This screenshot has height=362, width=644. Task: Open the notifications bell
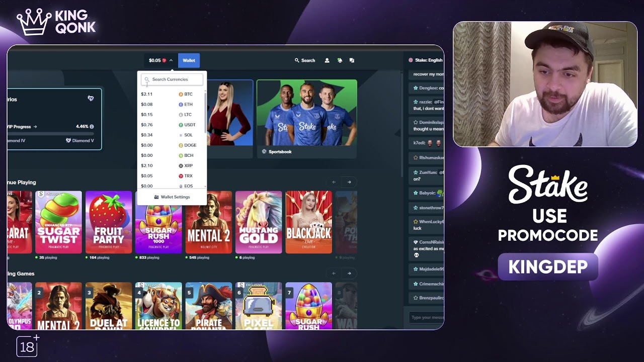click(340, 60)
